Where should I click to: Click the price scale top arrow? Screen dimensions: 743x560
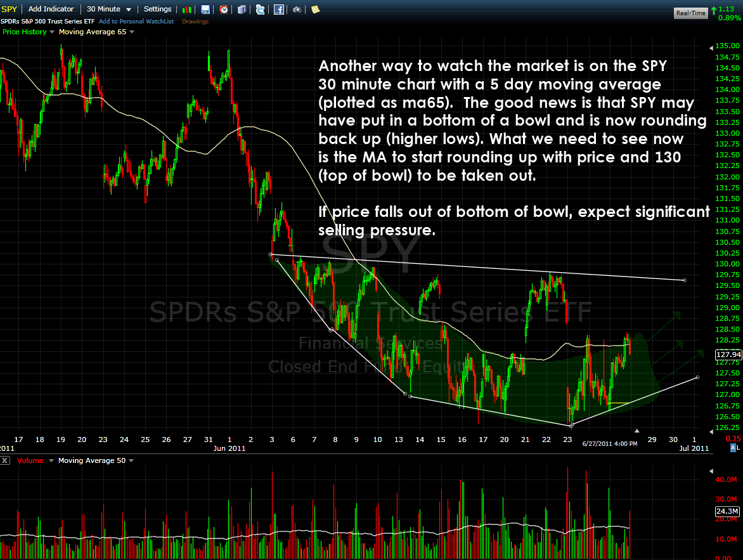click(x=711, y=48)
